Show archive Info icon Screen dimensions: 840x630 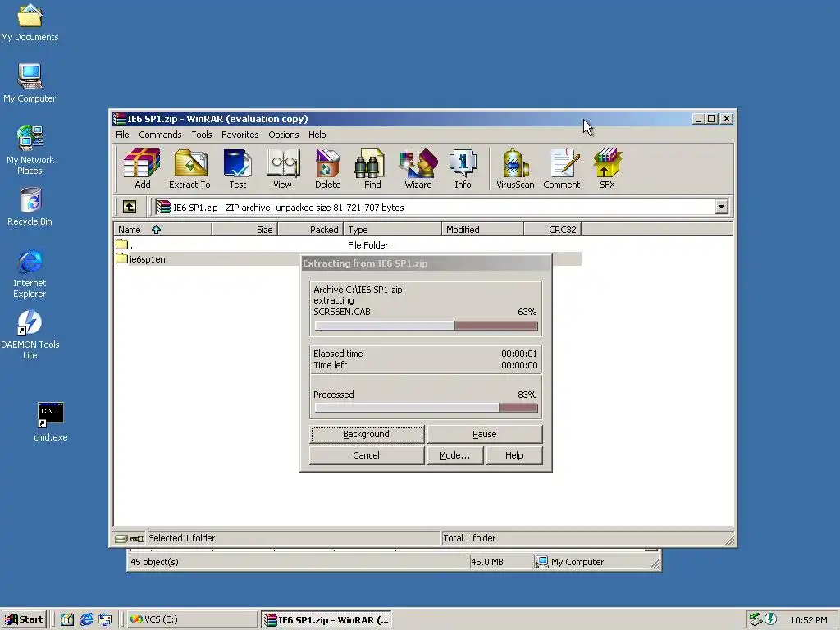(463, 169)
